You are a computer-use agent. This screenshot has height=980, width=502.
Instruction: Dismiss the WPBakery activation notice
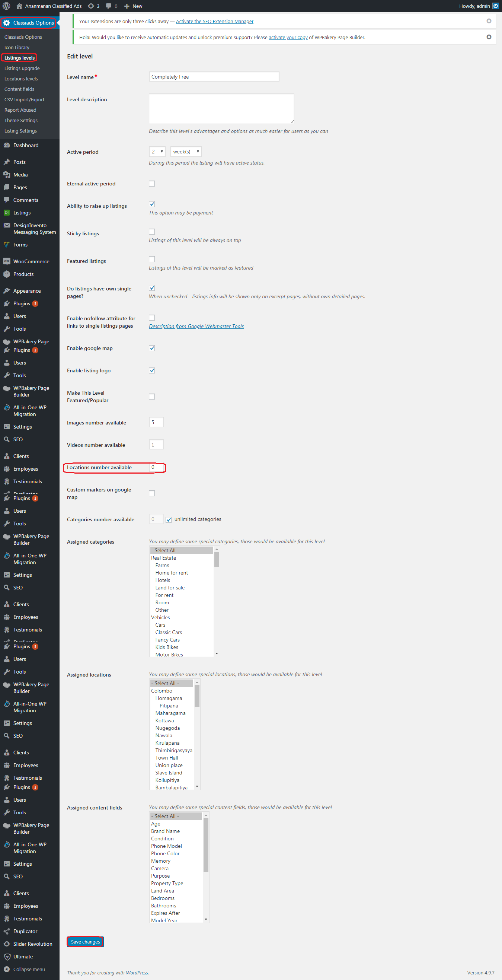(489, 37)
